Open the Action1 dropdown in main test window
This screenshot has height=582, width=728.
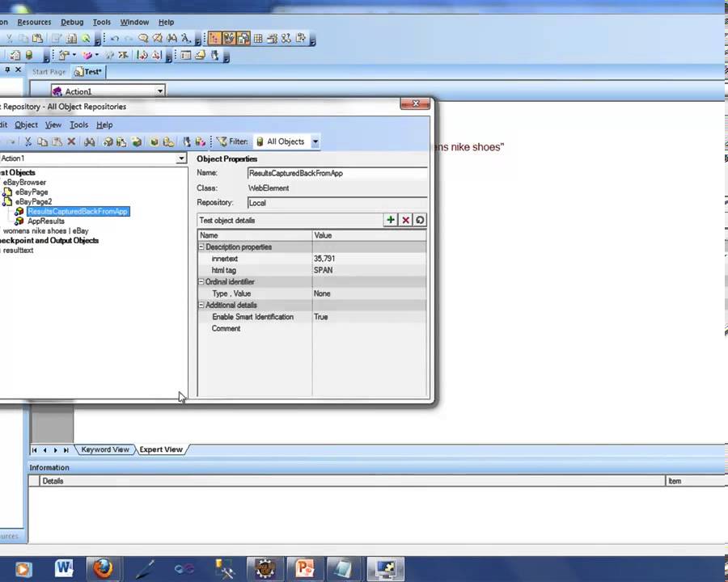159,91
